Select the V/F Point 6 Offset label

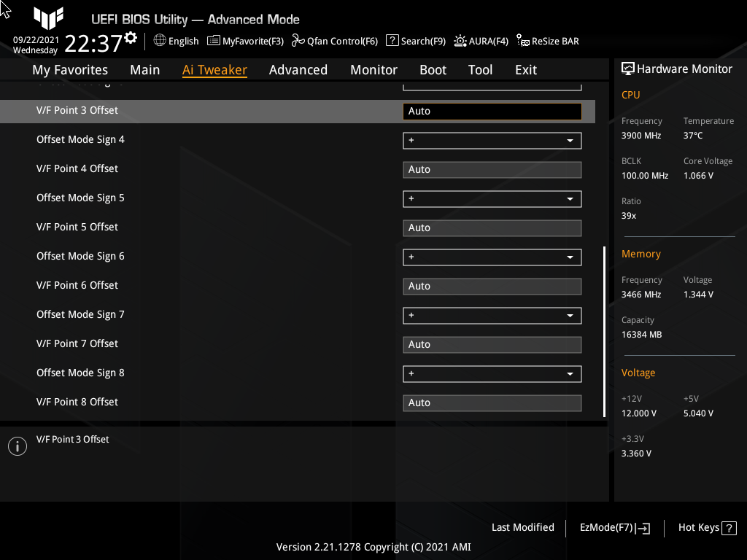tap(77, 285)
